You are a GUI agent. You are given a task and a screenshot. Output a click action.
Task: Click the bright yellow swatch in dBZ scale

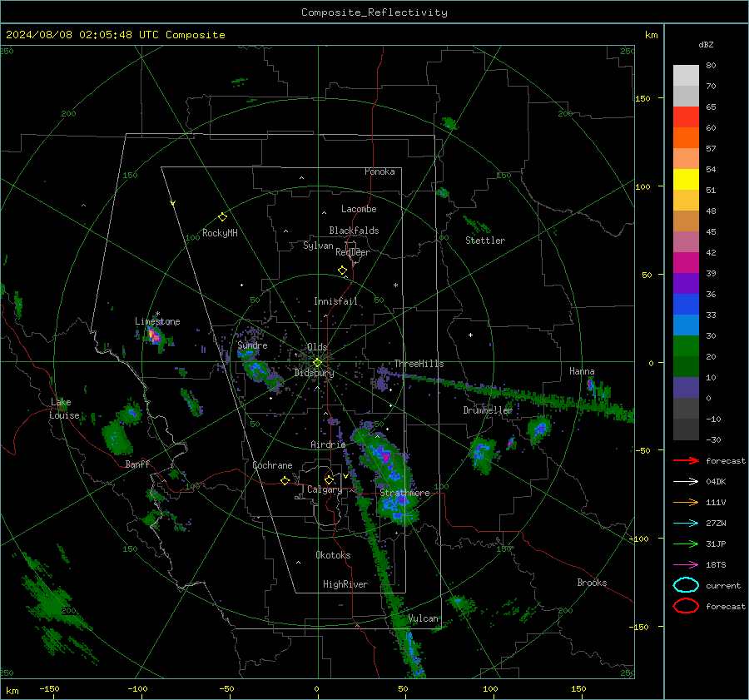686,179
